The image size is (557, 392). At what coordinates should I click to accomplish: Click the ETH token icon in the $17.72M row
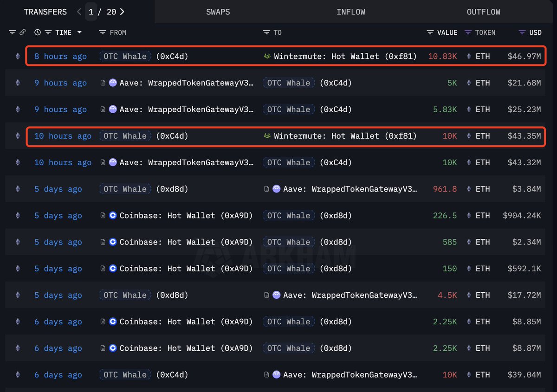[469, 295]
